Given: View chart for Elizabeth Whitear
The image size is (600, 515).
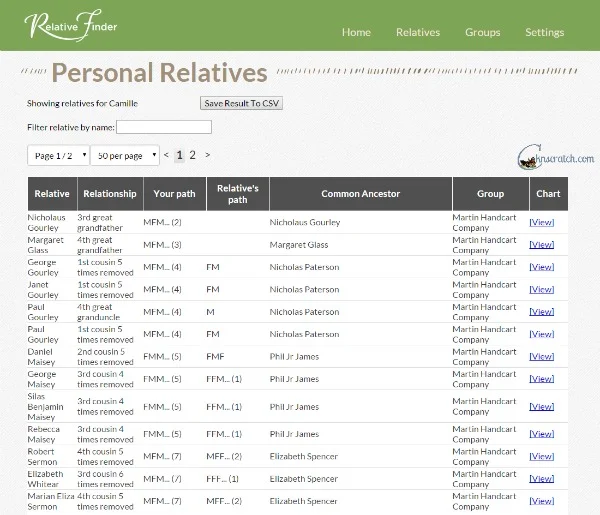Looking at the screenshot, I should [x=541, y=479].
